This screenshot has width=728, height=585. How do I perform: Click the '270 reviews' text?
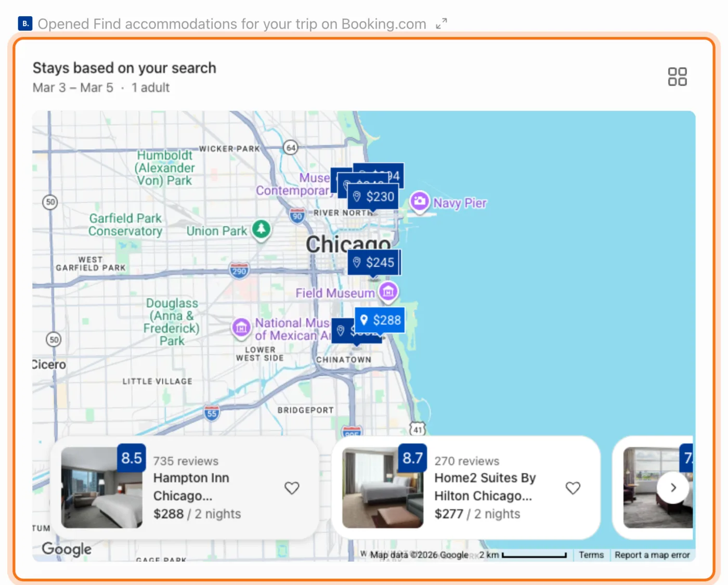pyautogui.click(x=467, y=461)
